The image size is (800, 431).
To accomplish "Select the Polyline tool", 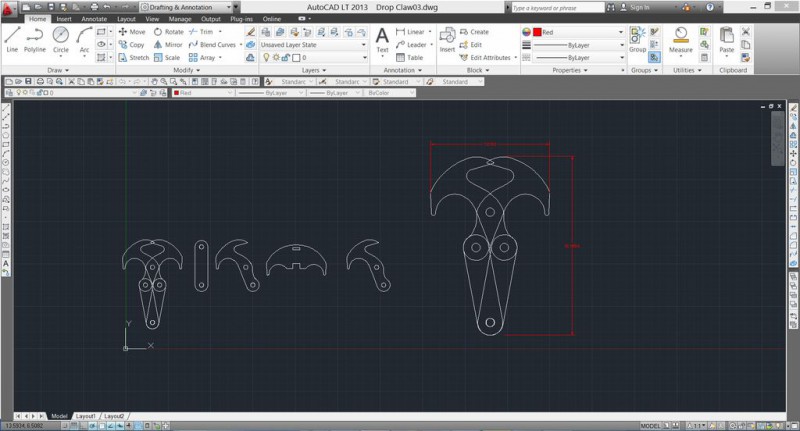I will (x=35, y=40).
